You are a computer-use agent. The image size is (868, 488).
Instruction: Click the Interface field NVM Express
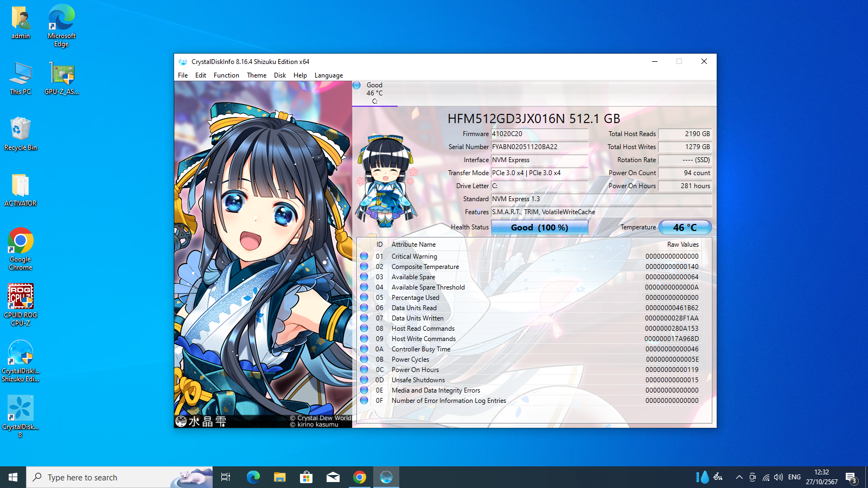point(539,160)
